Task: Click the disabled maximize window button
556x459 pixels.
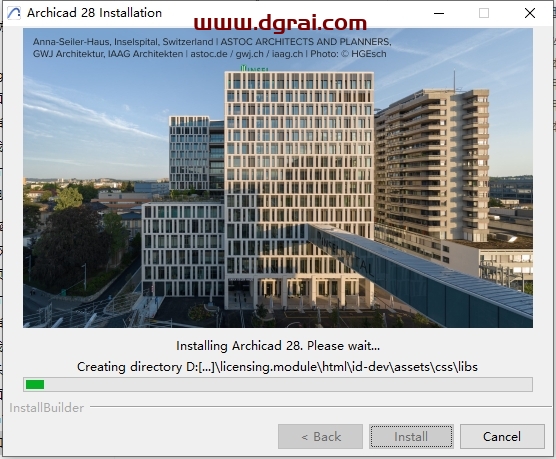Action: tap(484, 13)
